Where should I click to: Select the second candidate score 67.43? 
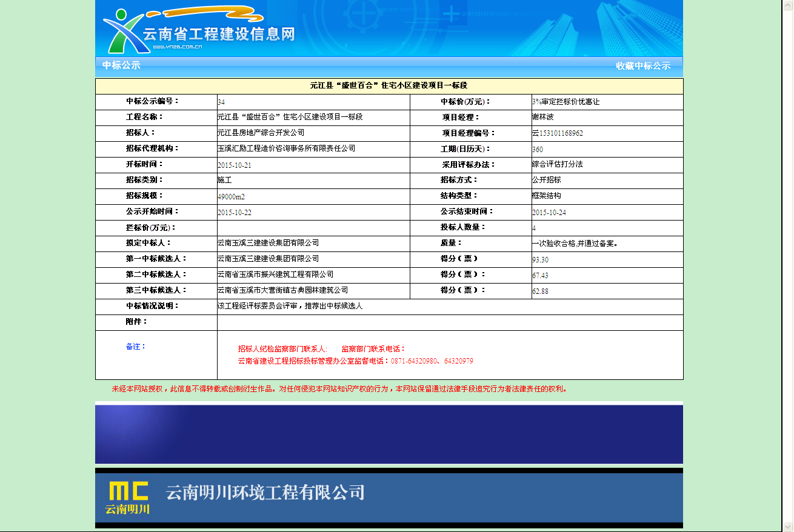[x=541, y=276]
